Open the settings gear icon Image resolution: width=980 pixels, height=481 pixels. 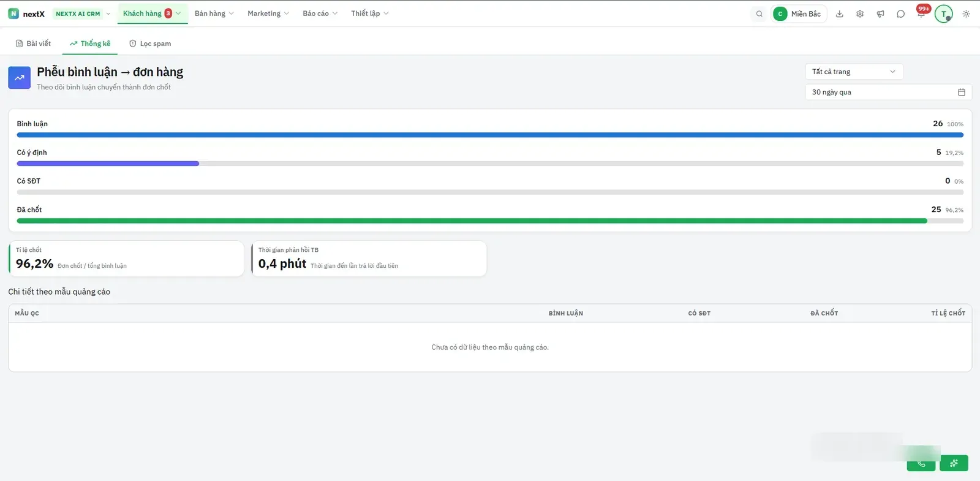coord(860,13)
